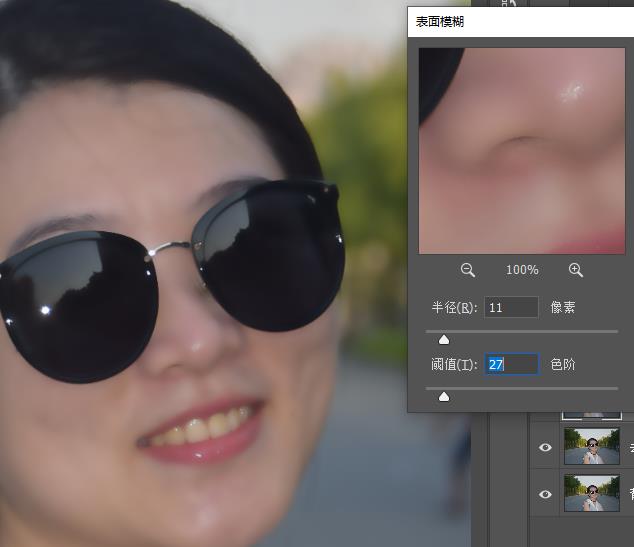The height and width of the screenshot is (547, 634).
Task: Click the nose preview image in dialog
Action: [522, 151]
